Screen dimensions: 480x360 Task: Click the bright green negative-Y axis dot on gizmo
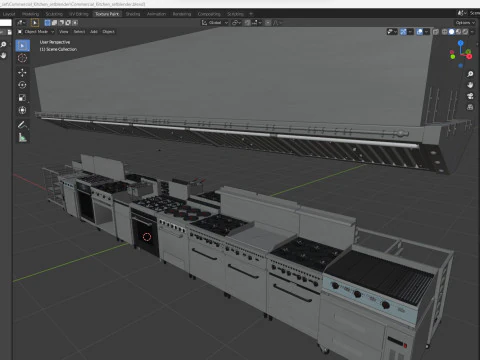click(x=453, y=56)
